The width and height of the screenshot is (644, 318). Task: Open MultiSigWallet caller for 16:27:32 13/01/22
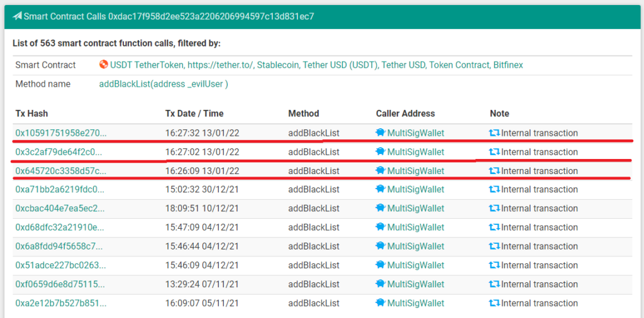click(x=416, y=133)
